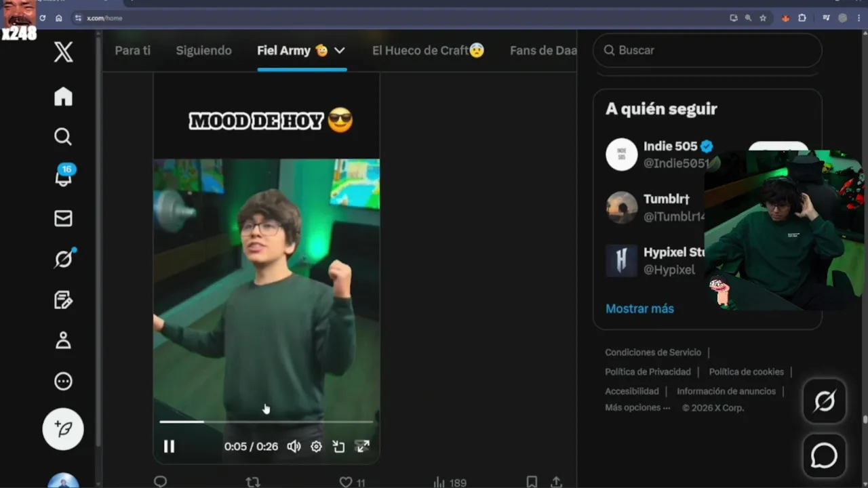Image resolution: width=868 pixels, height=488 pixels.
Task: Mute the video with speaker icon
Action: tap(294, 446)
